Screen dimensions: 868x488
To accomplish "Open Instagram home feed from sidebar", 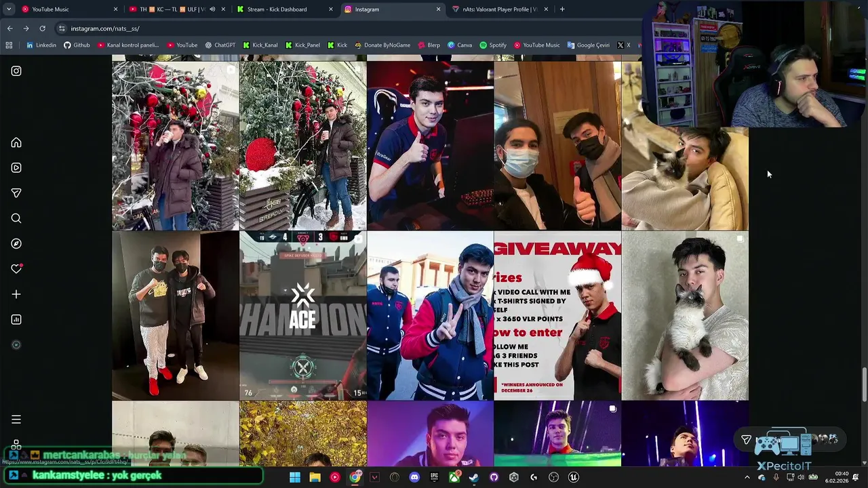I will pos(16,143).
